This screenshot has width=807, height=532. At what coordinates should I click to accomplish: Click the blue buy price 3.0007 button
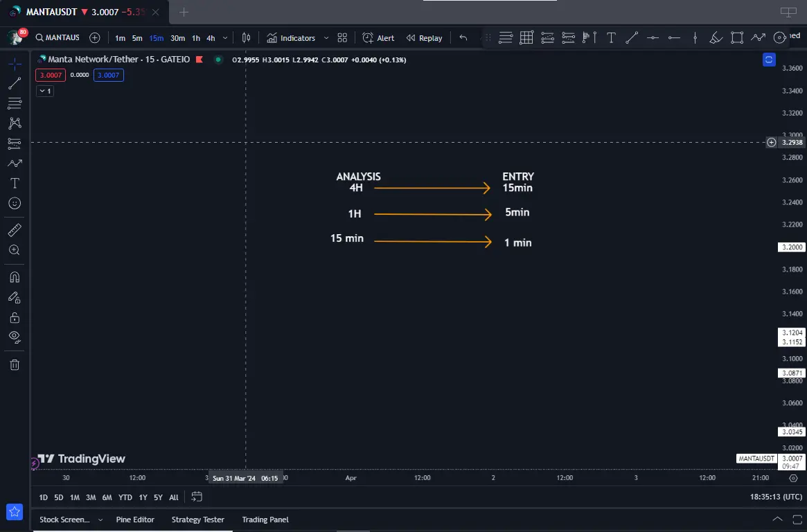(x=109, y=75)
